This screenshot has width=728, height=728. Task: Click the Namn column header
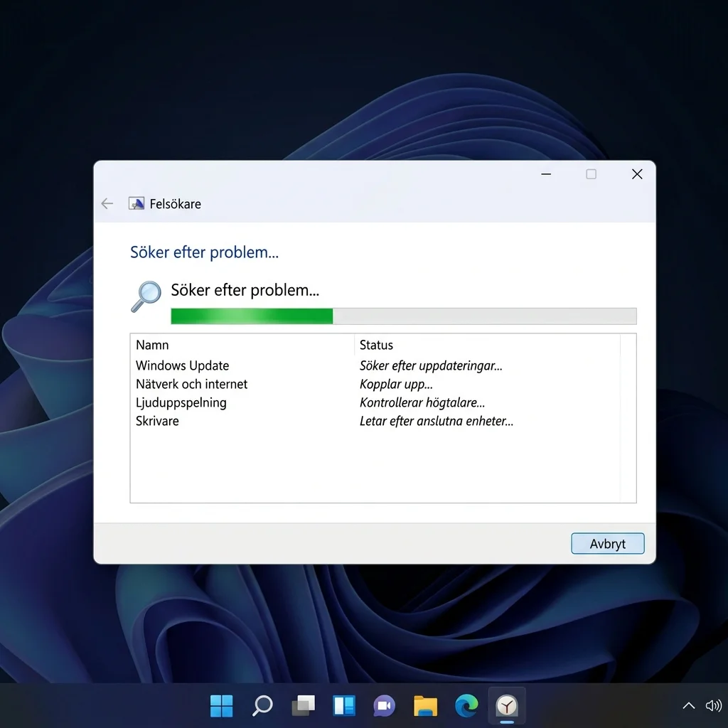pyautogui.click(x=243, y=345)
